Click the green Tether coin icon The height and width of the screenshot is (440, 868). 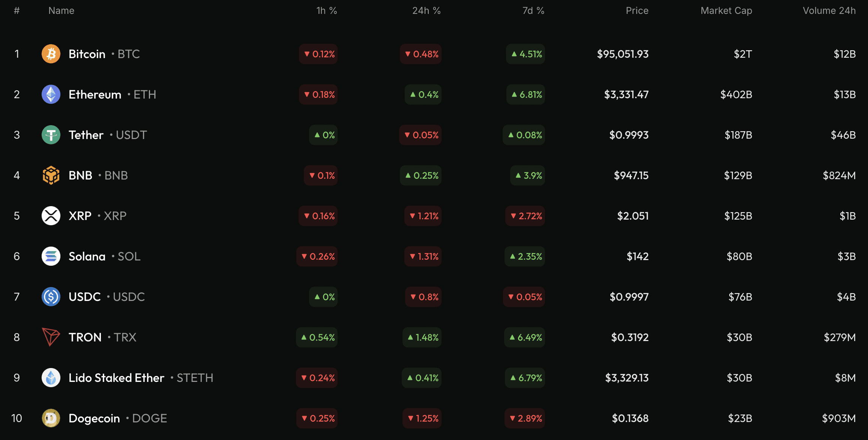tap(51, 135)
